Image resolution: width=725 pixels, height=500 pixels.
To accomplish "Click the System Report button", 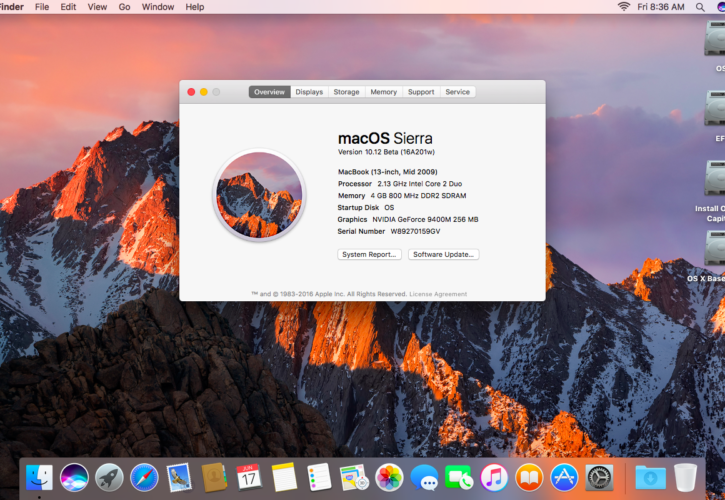I will (x=369, y=254).
